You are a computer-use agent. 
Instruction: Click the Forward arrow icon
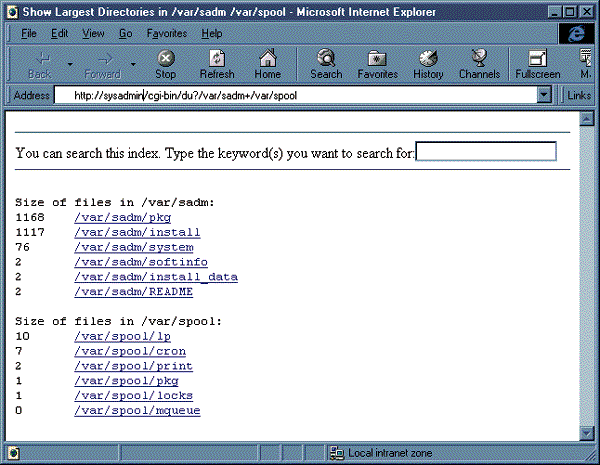(x=102, y=63)
